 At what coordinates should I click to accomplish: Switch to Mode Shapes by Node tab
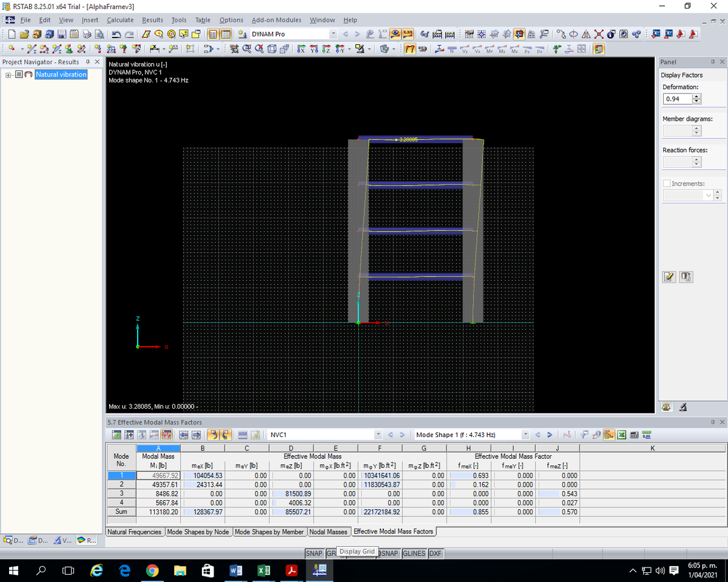tap(198, 532)
